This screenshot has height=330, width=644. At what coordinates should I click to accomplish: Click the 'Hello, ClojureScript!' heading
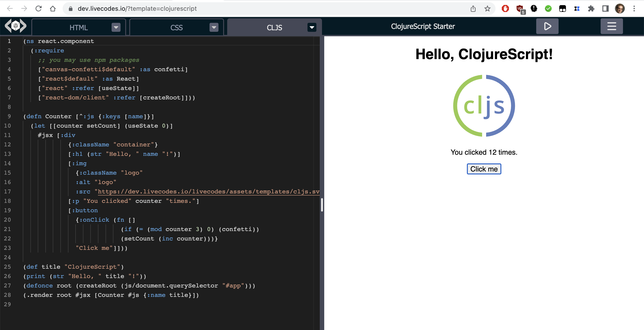484,54
